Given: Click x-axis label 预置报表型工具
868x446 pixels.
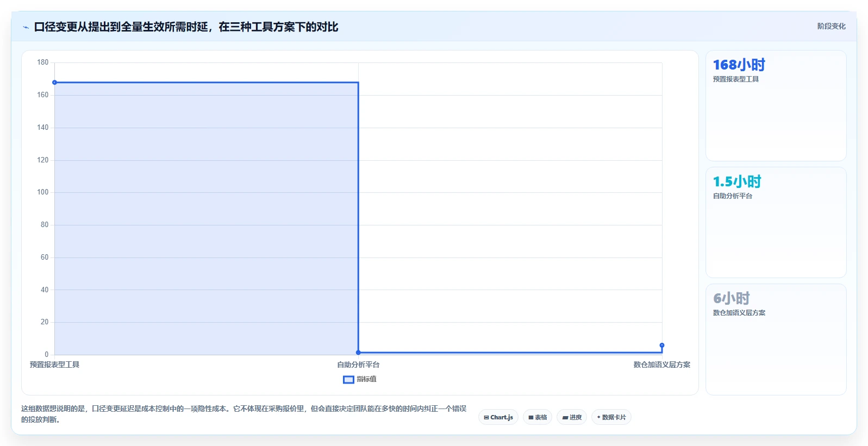Looking at the screenshot, I should tap(54, 365).
